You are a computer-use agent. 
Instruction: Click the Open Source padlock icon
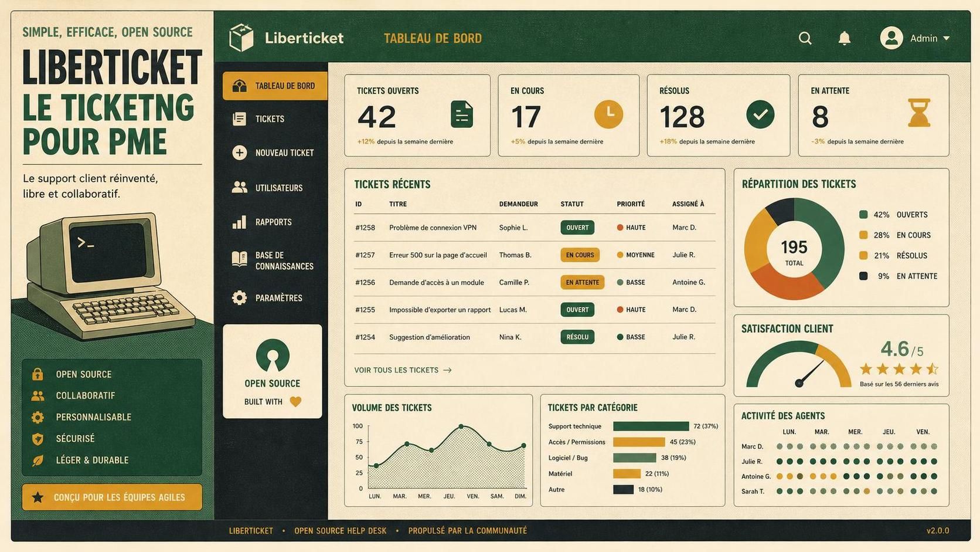[38, 374]
